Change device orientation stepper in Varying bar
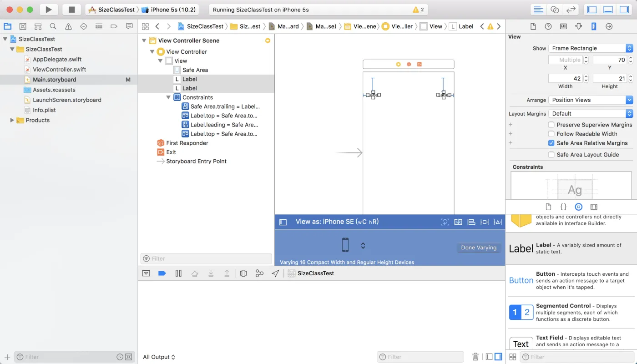This screenshot has width=637, height=364. coord(363,246)
